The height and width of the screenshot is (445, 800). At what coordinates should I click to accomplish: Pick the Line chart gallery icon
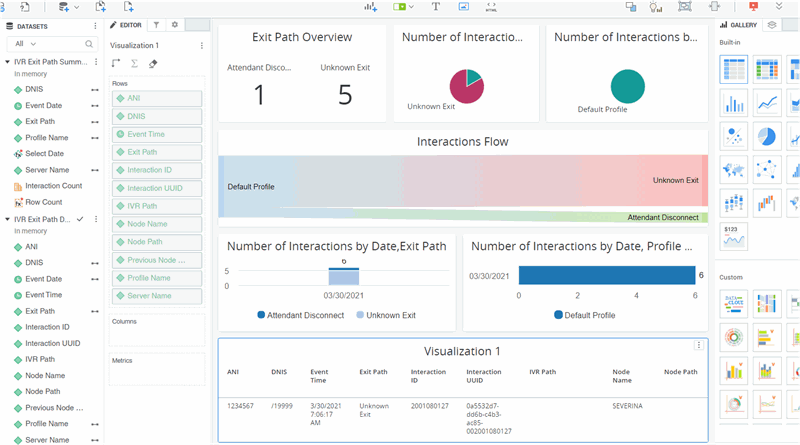click(x=767, y=102)
